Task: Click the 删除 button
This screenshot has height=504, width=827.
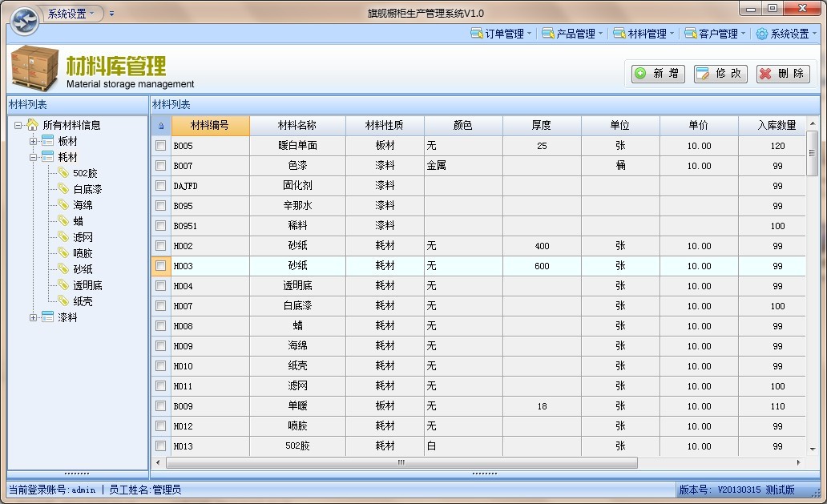Action: 783,73
